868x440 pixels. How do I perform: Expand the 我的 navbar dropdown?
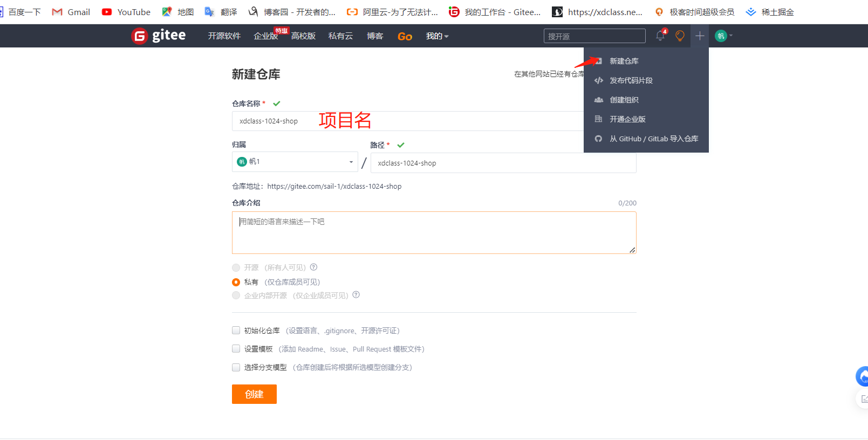(437, 36)
